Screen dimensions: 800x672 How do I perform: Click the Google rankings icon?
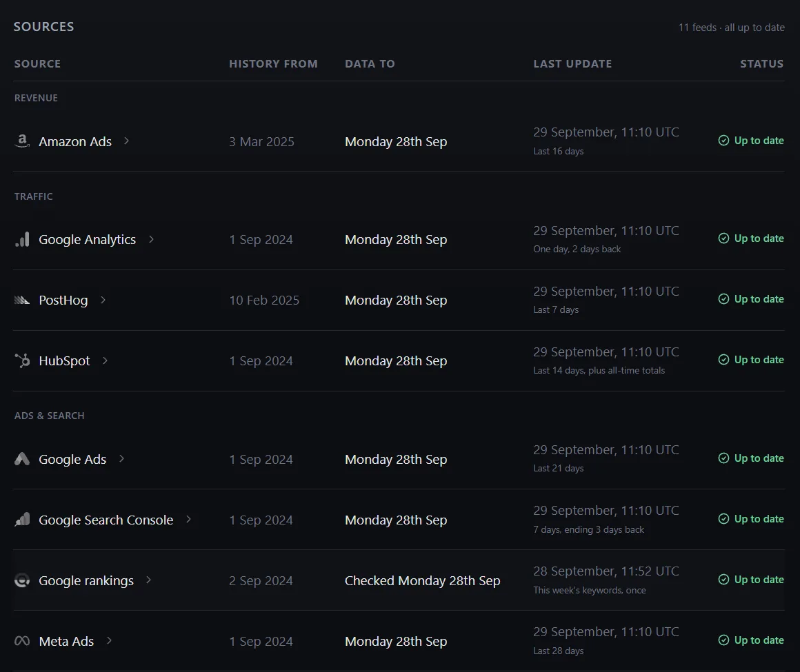click(x=22, y=580)
